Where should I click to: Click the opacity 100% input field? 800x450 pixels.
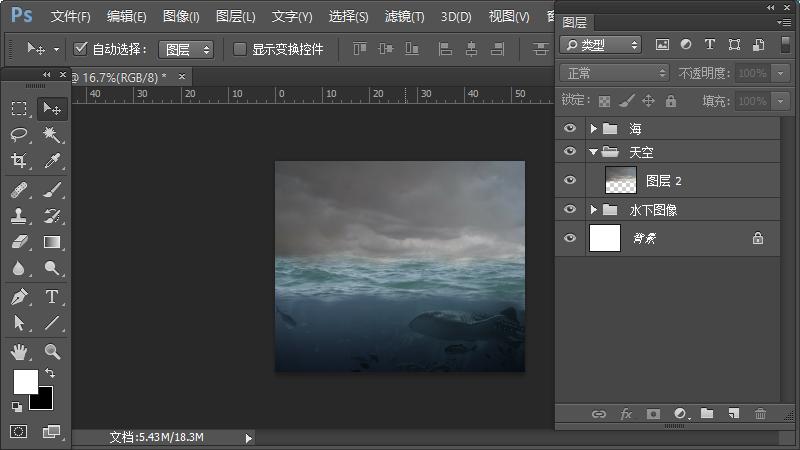(753, 73)
